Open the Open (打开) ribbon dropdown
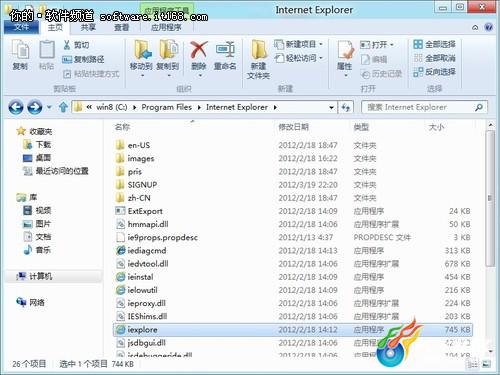Screen dimensions: 500x375 pos(377,44)
